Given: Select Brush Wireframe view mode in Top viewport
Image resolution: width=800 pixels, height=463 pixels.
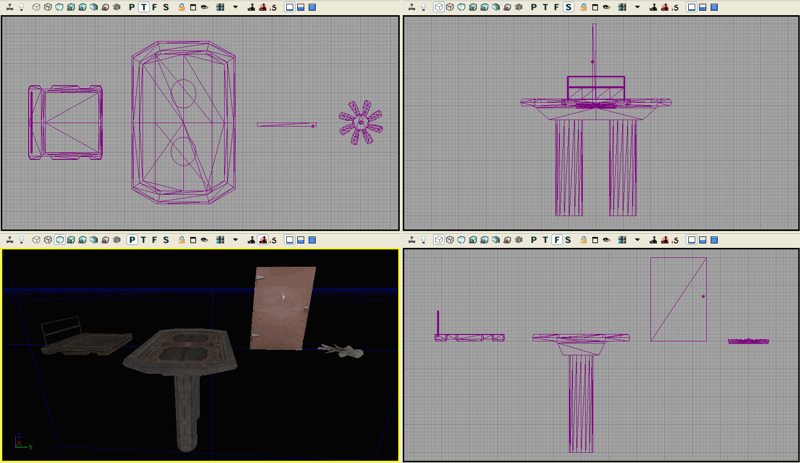Looking at the screenshot, I should tap(36, 7).
